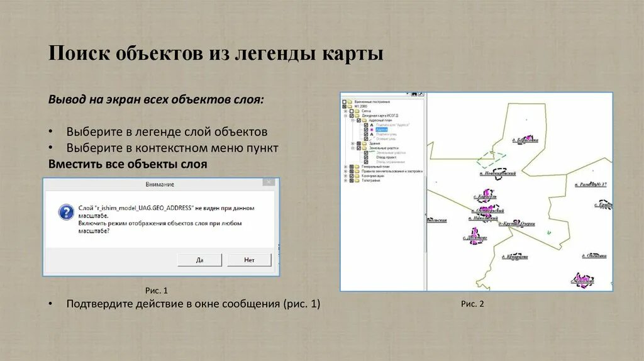Toggle the Здания checkbox
Screen dimensions: 644x361
(x=359, y=144)
